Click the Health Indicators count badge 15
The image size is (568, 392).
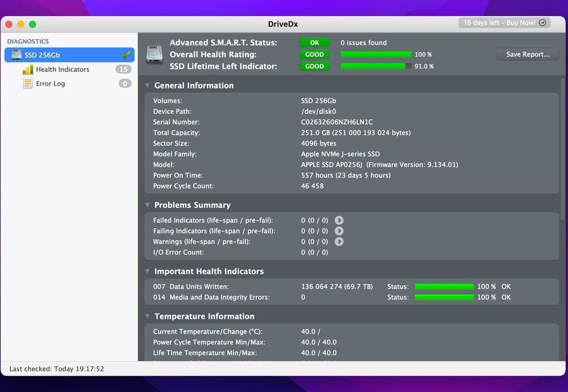point(123,69)
